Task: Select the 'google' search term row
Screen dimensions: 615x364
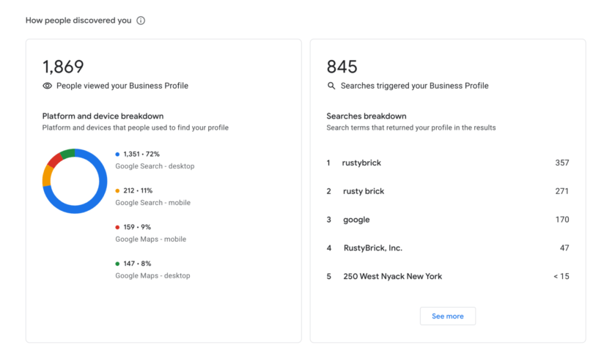Action: coord(448,220)
